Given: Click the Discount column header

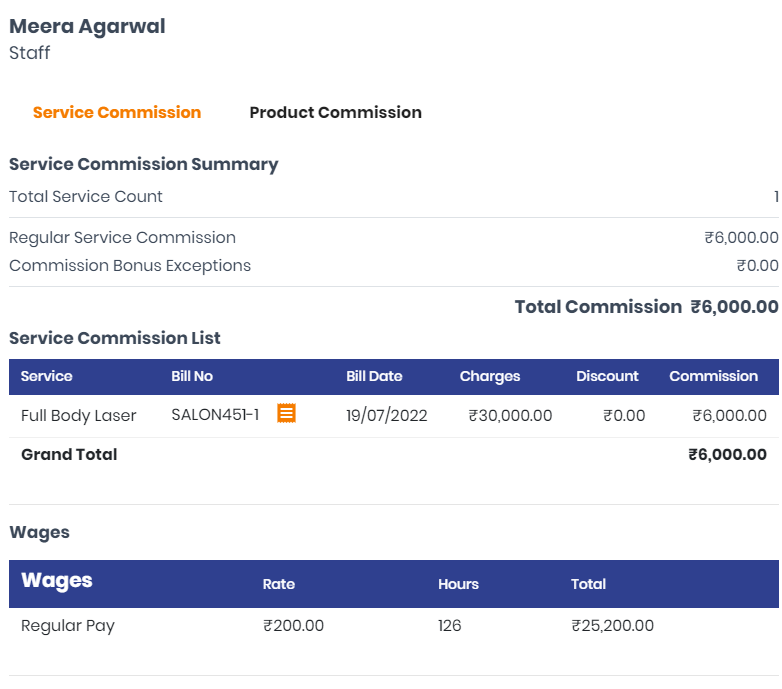Looking at the screenshot, I should (607, 376).
